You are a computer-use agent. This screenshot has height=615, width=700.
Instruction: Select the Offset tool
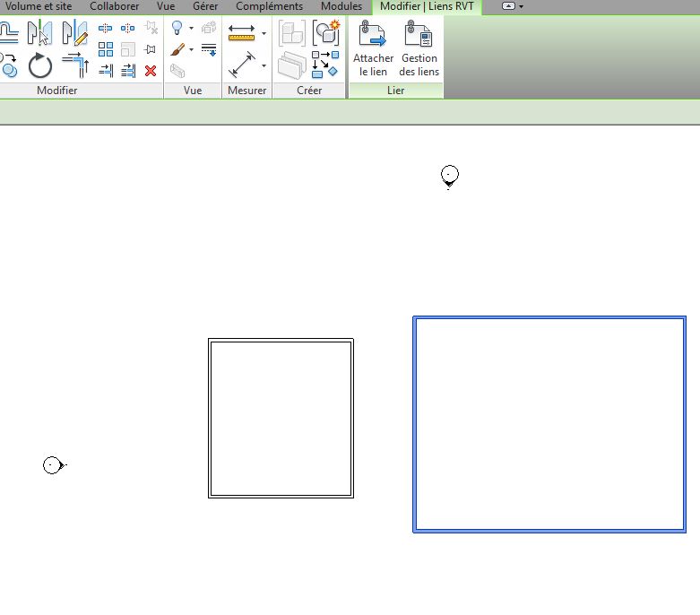[x=9, y=32]
